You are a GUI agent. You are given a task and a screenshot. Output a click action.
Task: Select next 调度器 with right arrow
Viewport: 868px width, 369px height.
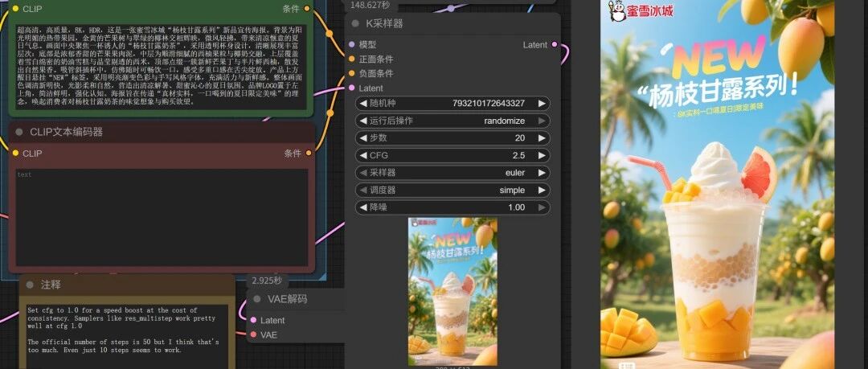tap(542, 190)
